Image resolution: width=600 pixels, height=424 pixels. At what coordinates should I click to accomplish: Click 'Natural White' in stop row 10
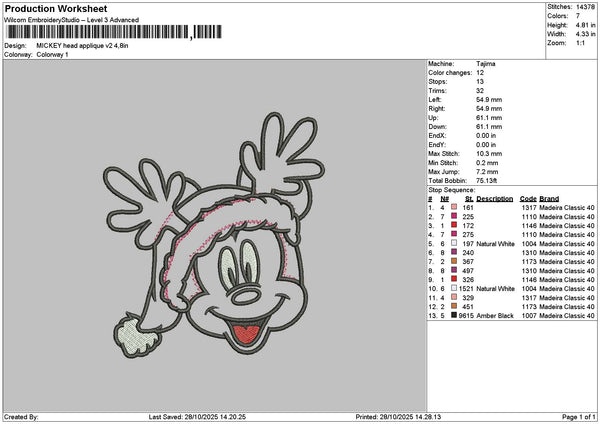(x=496, y=289)
